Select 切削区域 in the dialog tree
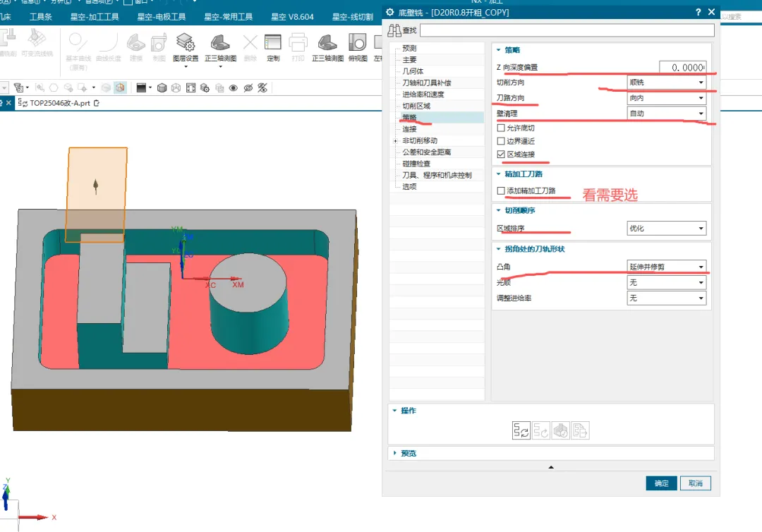This screenshot has height=532, width=762. (x=416, y=106)
